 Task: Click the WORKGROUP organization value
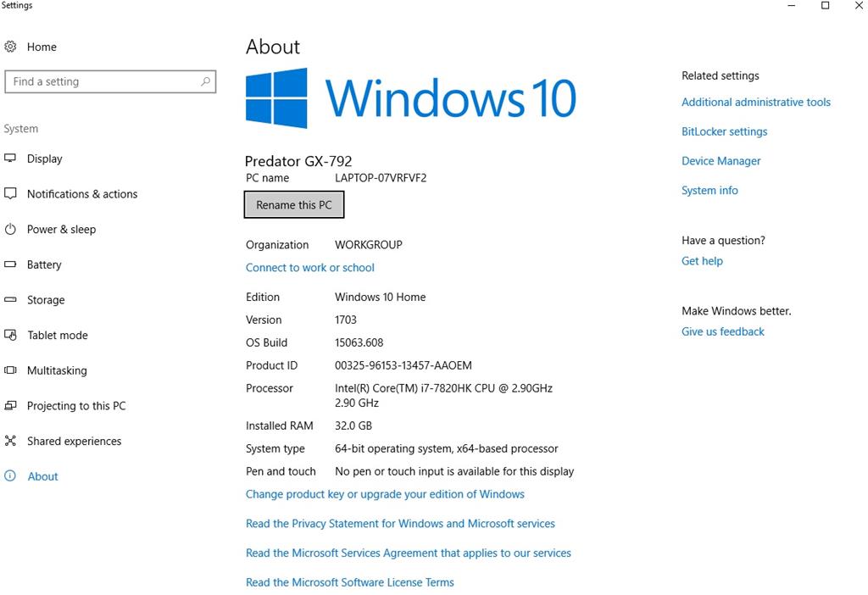tap(368, 245)
